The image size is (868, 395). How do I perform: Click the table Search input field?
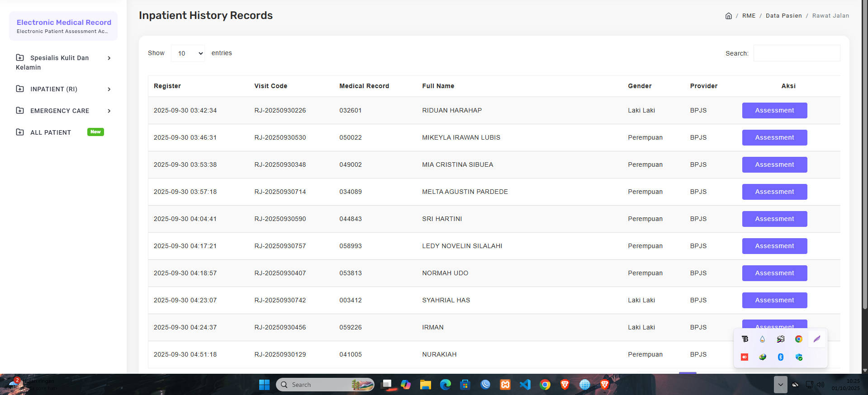pos(797,53)
